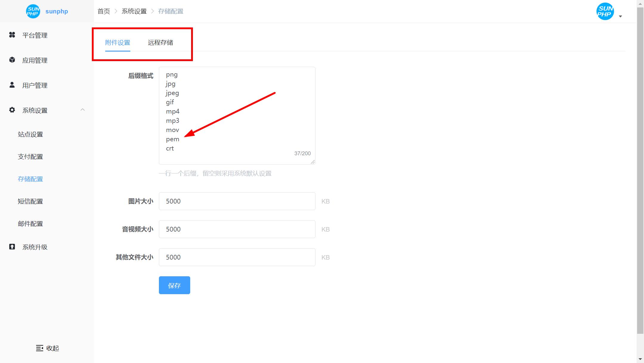Click the 首页 breadcrumb link

click(104, 11)
